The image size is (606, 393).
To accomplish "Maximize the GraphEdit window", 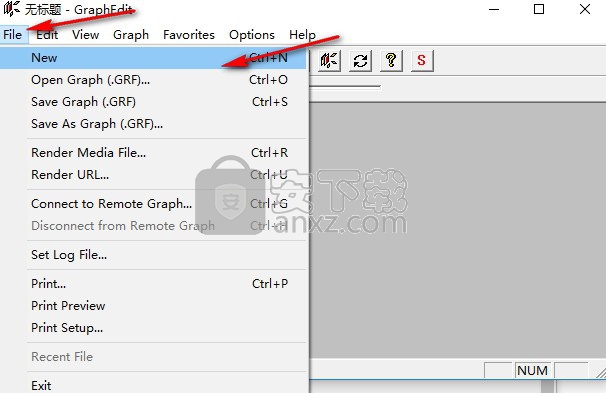I will tap(539, 9).
